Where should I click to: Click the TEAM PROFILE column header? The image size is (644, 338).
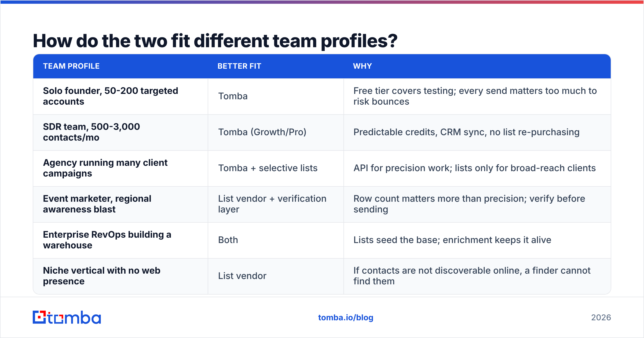71,66
